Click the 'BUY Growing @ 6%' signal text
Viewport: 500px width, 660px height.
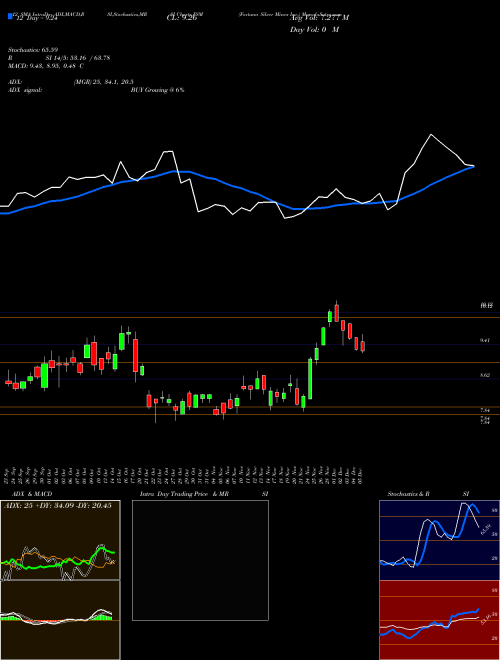pos(157,90)
